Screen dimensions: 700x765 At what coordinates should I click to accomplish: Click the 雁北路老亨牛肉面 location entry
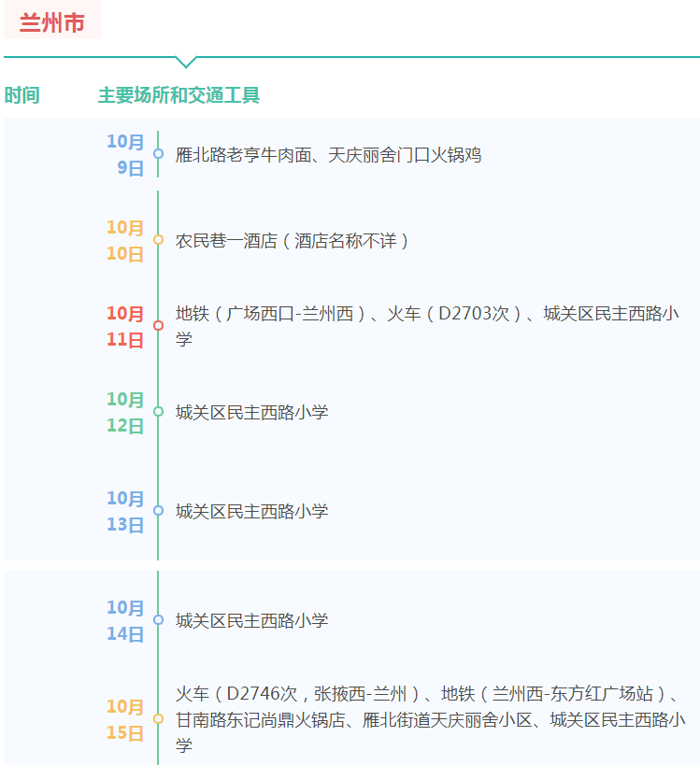click(x=244, y=155)
